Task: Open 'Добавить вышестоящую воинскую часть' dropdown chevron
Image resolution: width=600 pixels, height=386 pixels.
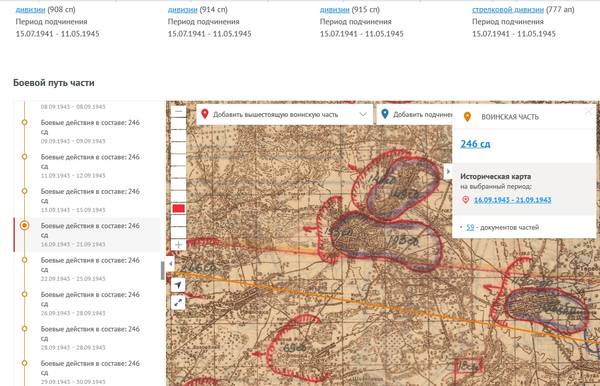Action: 363,114
